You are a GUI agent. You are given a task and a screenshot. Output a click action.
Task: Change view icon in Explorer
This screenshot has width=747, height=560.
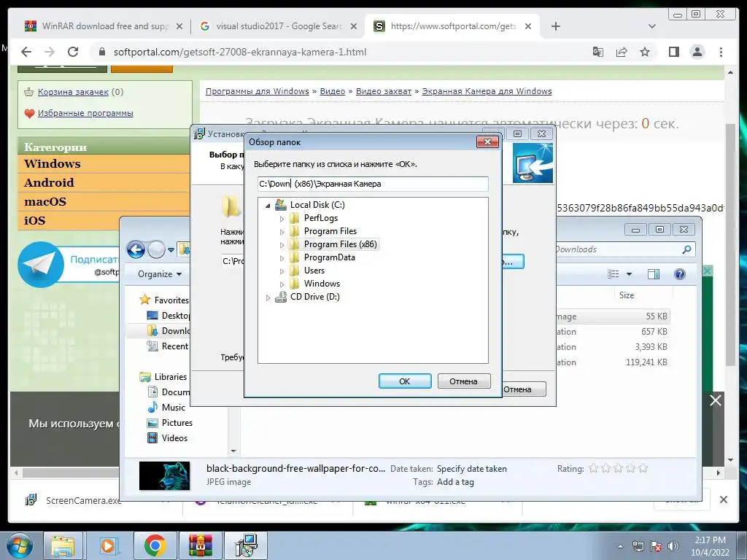(613, 274)
